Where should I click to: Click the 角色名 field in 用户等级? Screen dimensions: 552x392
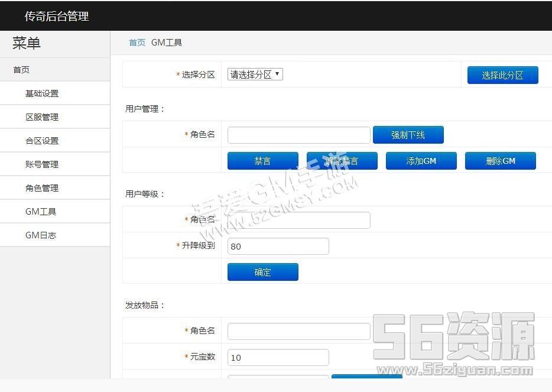click(298, 220)
